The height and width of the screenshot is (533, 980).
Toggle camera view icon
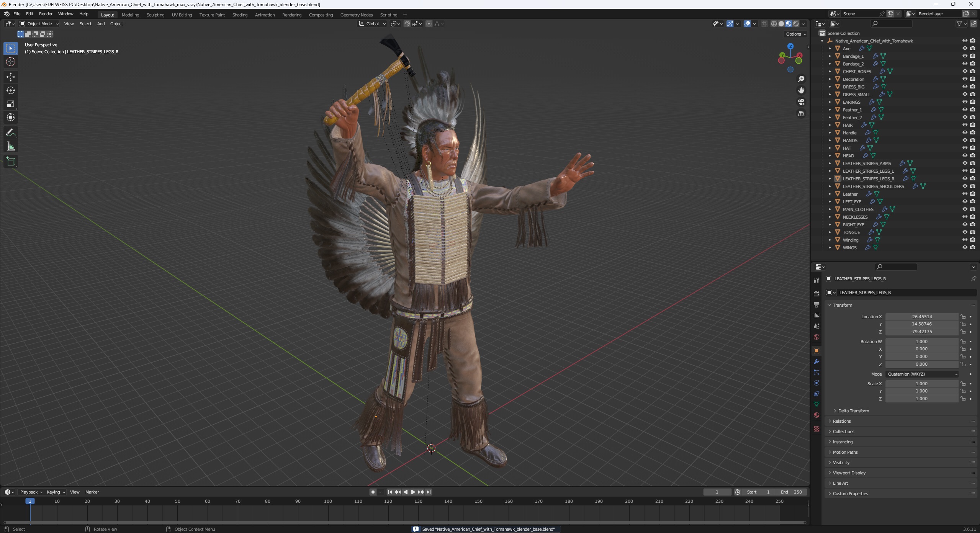[x=801, y=102]
